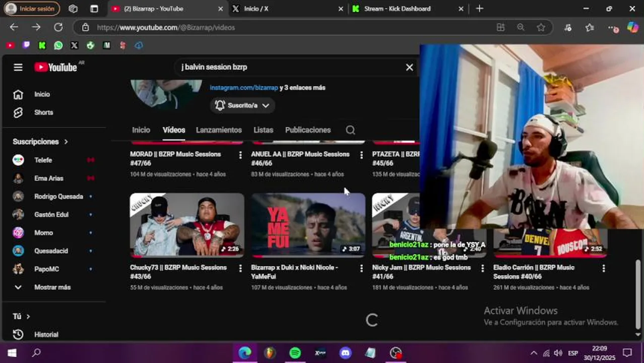Click the Iniciar sesión profile button
The height and width of the screenshot is (363, 644).
point(32,9)
